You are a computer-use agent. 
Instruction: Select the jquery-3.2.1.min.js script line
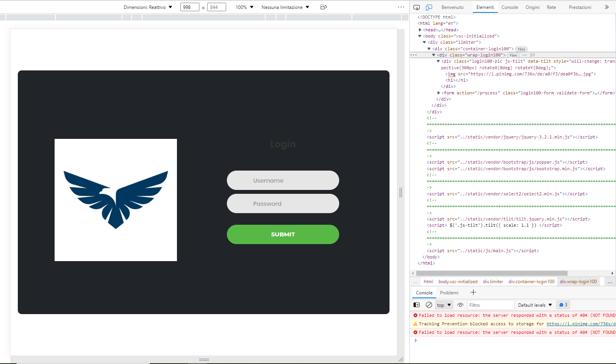(x=512, y=137)
